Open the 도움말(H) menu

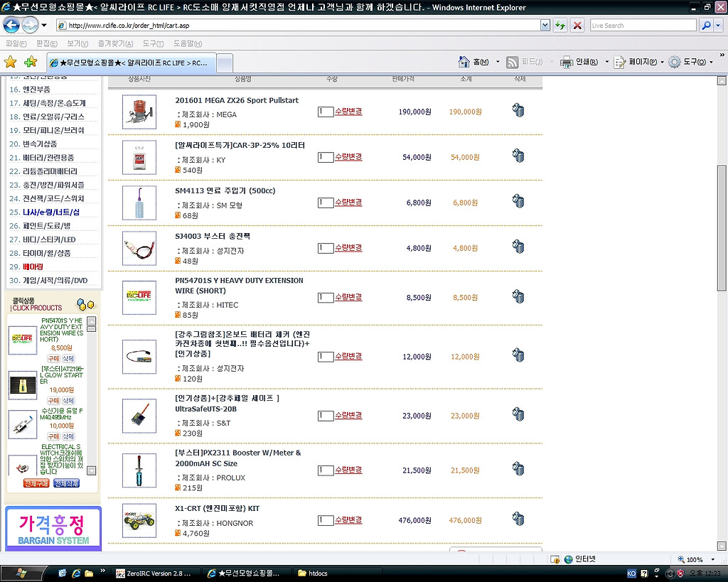point(188,43)
